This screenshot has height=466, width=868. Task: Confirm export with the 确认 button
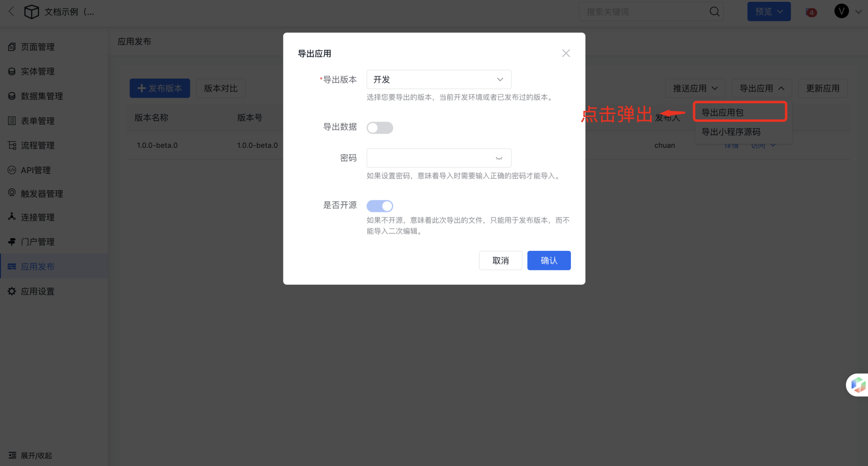[548, 260]
